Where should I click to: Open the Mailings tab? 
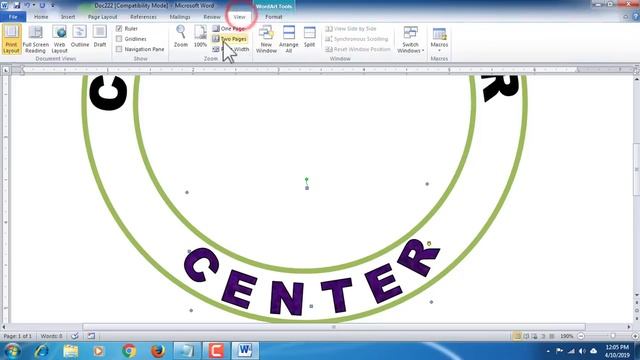(x=180, y=17)
